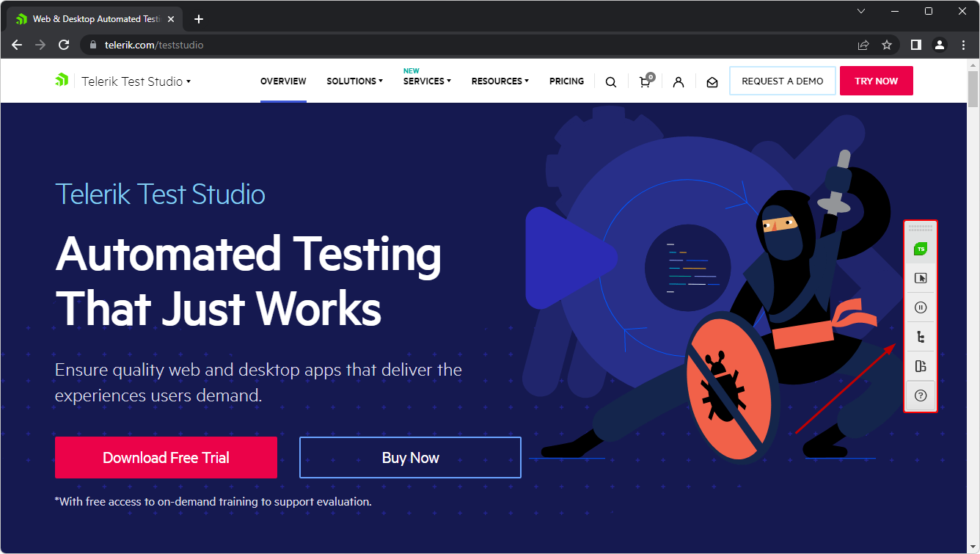Open recorder help question mark icon

pyautogui.click(x=921, y=396)
